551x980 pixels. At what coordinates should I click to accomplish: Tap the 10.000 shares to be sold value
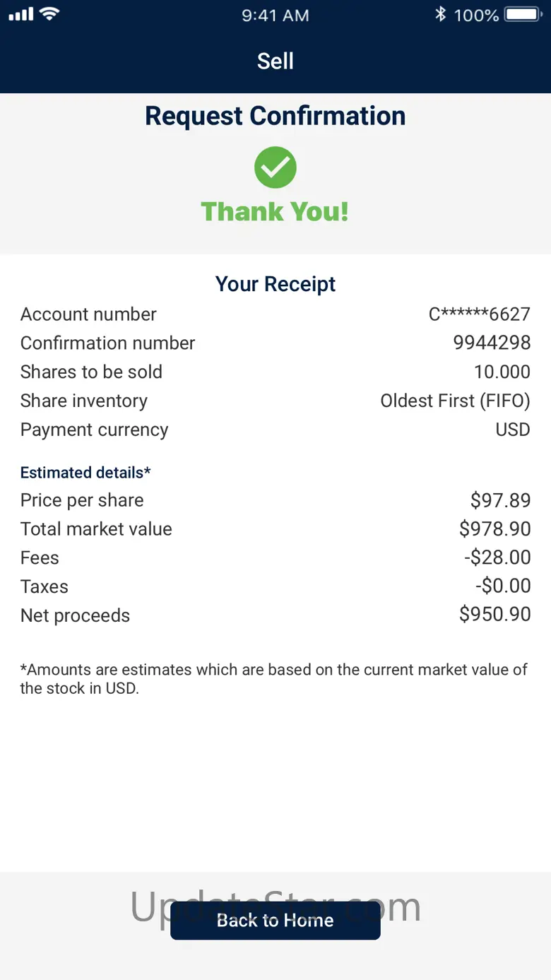[502, 372]
